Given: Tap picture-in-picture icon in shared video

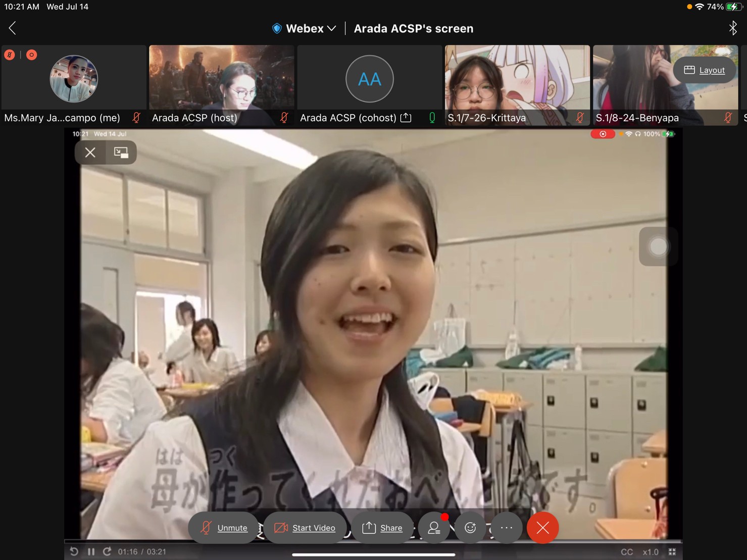Looking at the screenshot, I should [x=121, y=152].
